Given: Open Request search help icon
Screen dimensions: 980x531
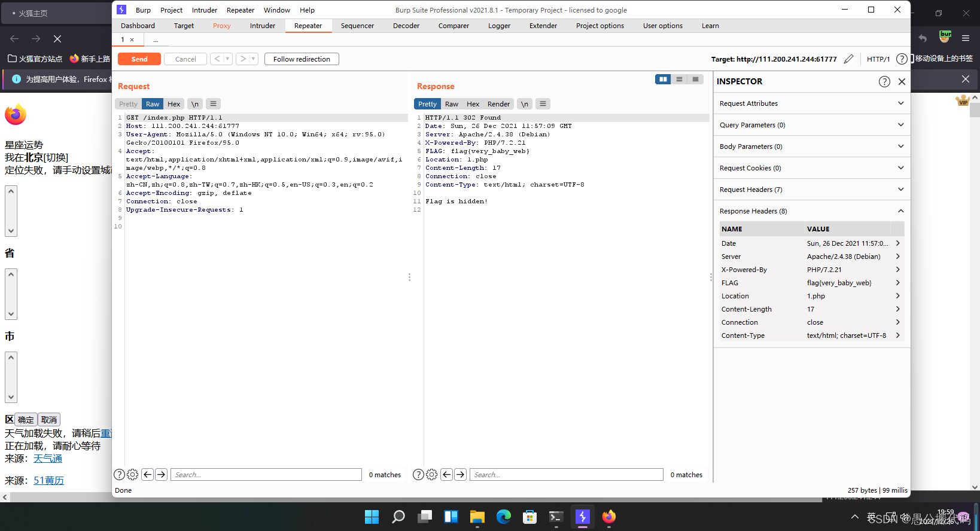Looking at the screenshot, I should coord(119,474).
